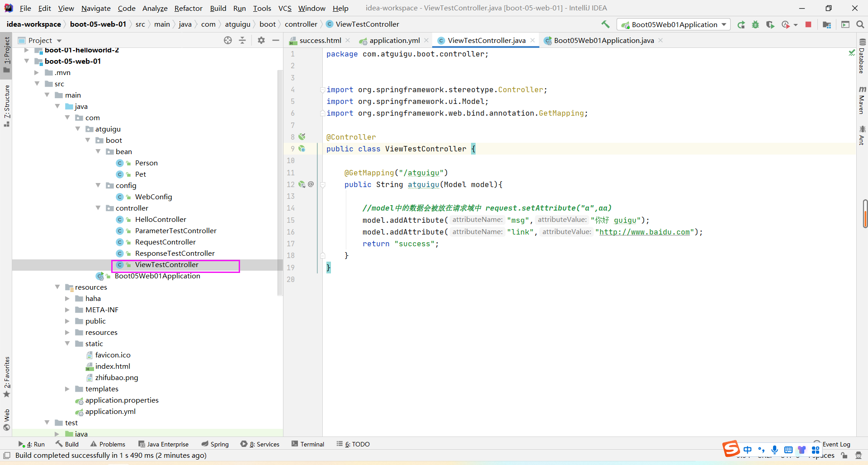Open Search Everywhere magnifier icon
868x465 pixels.
coord(860,25)
